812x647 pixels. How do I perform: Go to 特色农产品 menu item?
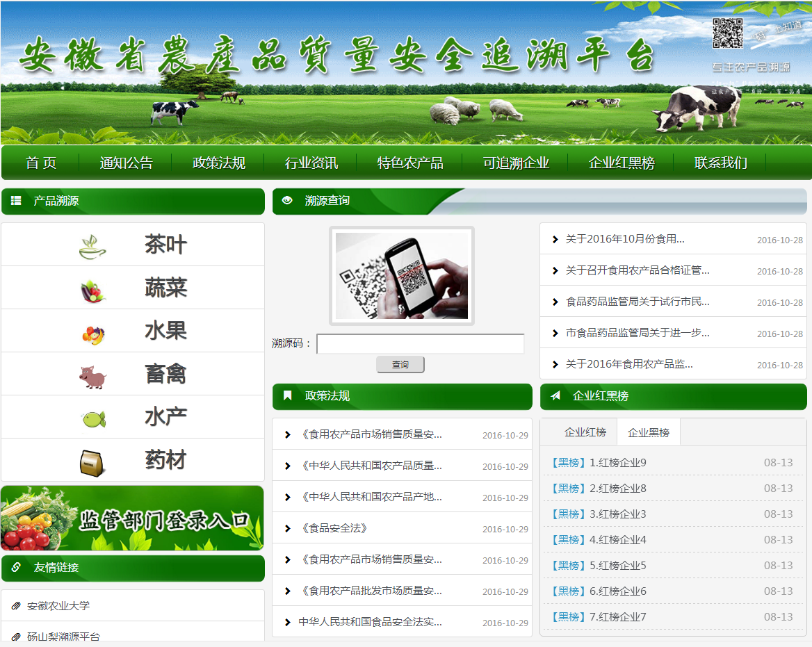(x=410, y=163)
